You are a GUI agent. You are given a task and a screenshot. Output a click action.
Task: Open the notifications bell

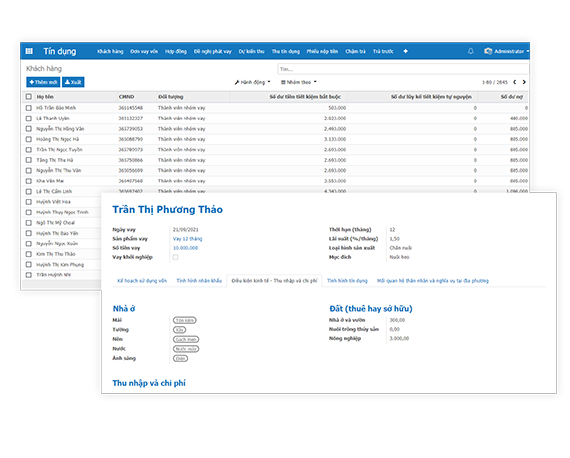[470, 51]
